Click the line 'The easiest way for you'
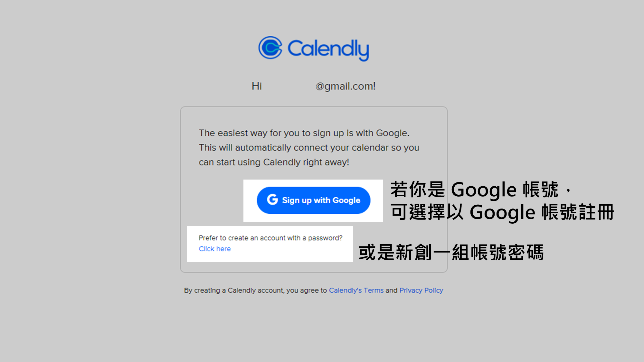This screenshot has width=644, height=362. point(304,133)
